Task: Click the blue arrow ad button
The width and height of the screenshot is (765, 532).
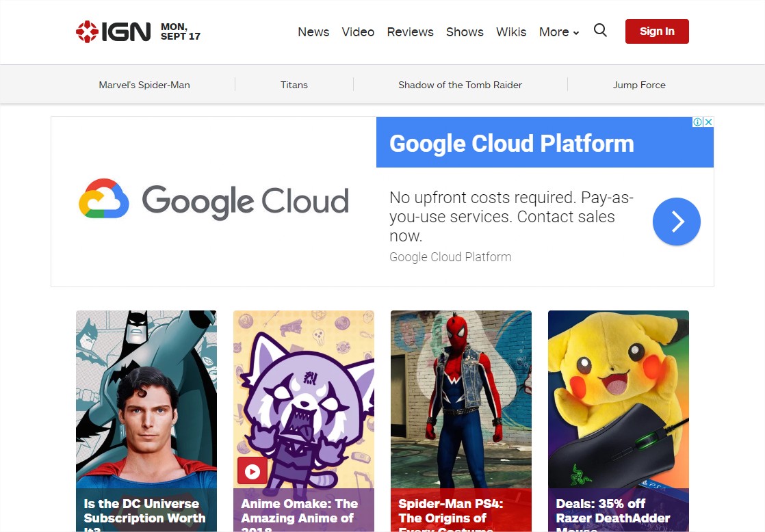Action: point(676,222)
